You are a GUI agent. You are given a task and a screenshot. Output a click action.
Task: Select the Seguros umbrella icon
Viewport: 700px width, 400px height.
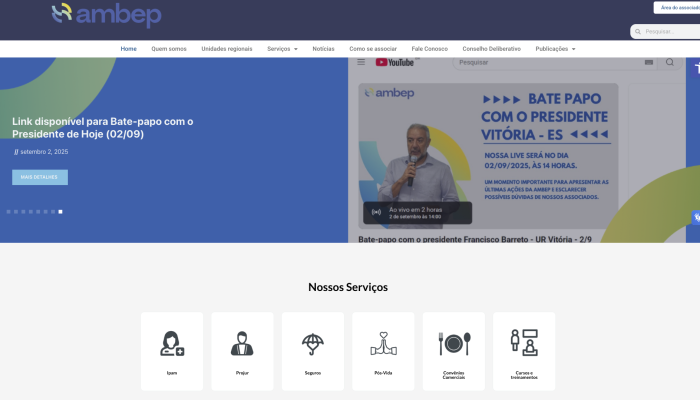[313, 343]
